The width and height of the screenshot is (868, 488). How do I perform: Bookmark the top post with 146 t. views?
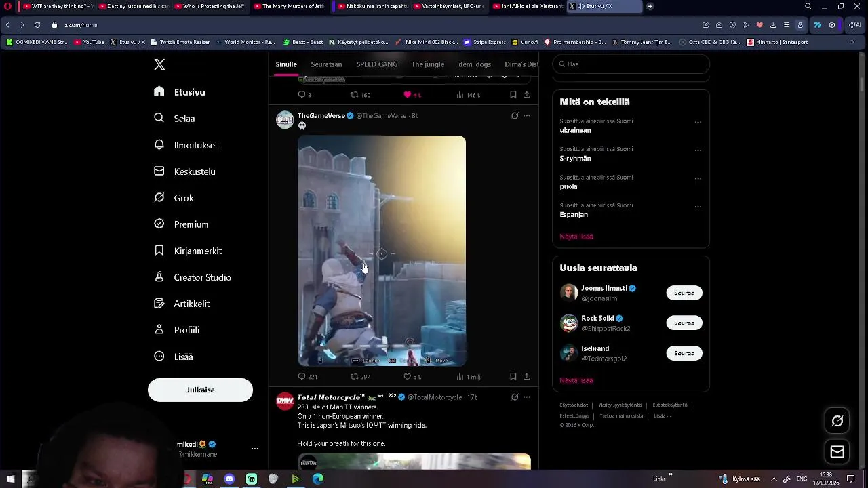click(x=513, y=95)
